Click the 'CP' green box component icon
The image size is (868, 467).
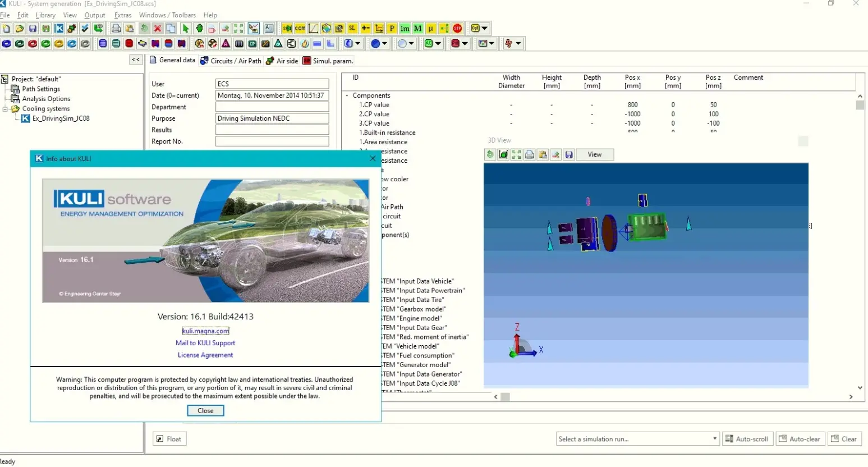coord(252,43)
